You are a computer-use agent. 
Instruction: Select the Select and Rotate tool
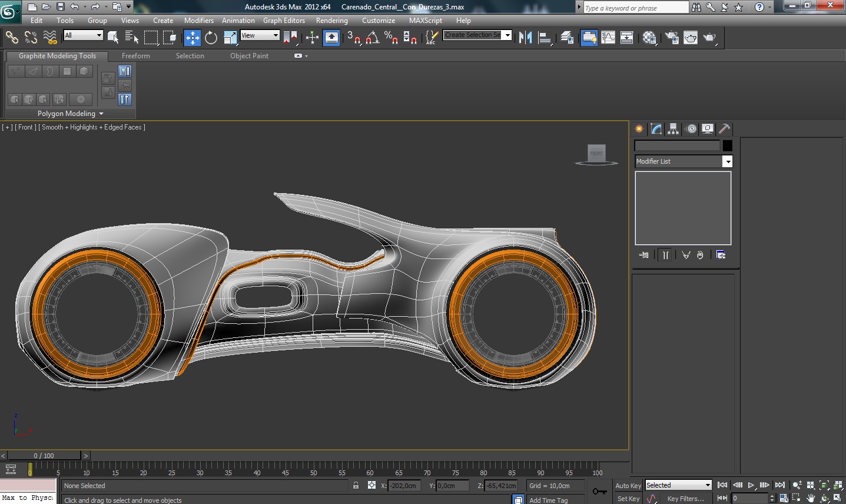(211, 38)
